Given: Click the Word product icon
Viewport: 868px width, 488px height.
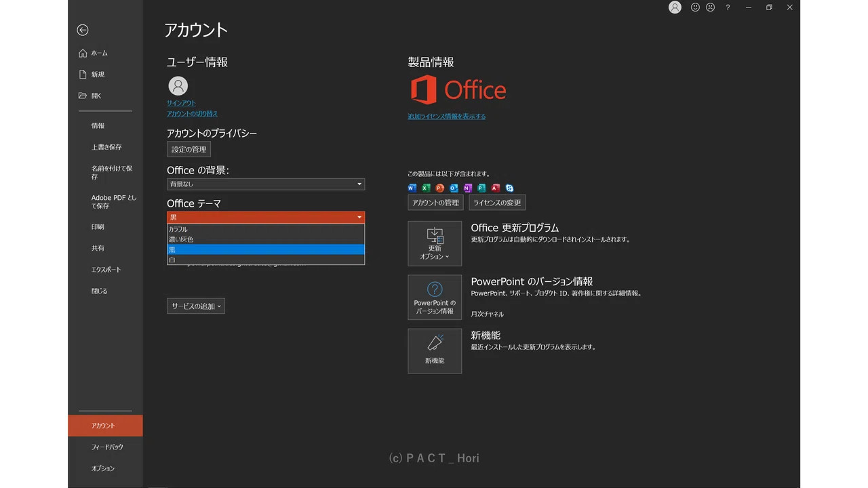Looking at the screenshot, I should (412, 188).
